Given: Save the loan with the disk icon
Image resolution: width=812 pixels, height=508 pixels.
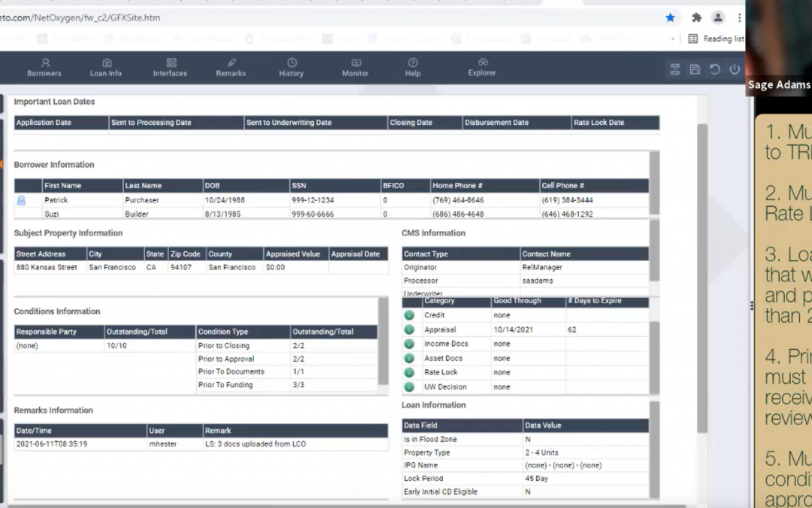Looking at the screenshot, I should pyautogui.click(x=695, y=69).
